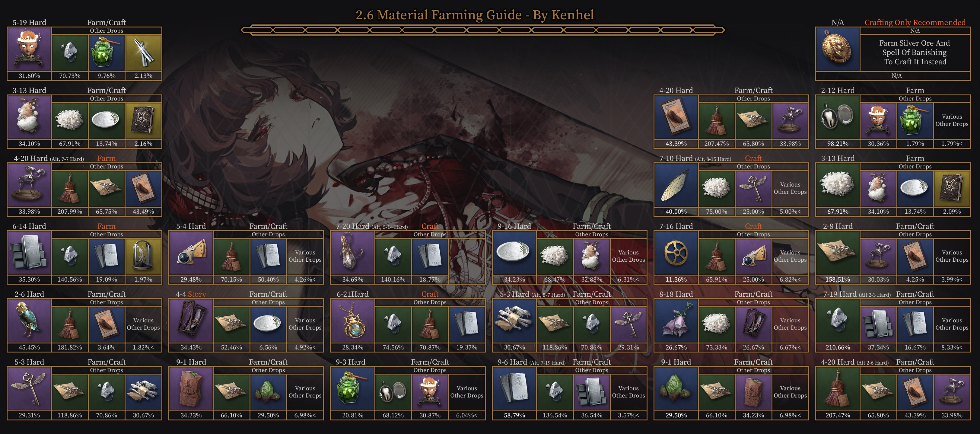Click the 210.66% drop rate under 7-19 Hard
980x434 pixels.
(838, 347)
